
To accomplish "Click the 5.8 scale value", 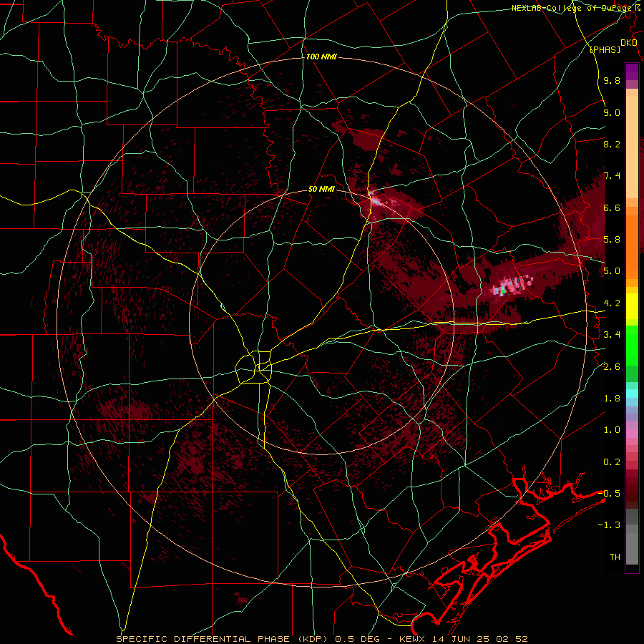I will coord(612,240).
